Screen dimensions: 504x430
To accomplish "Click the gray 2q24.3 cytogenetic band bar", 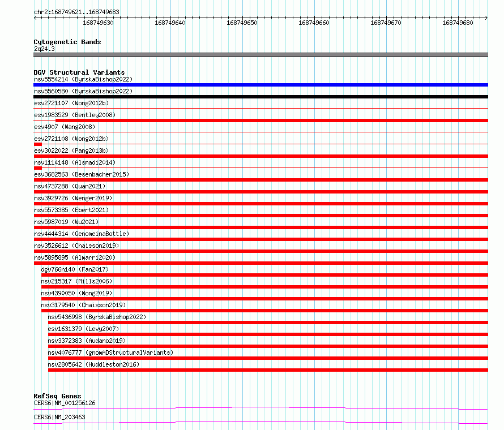I will 260,55.
